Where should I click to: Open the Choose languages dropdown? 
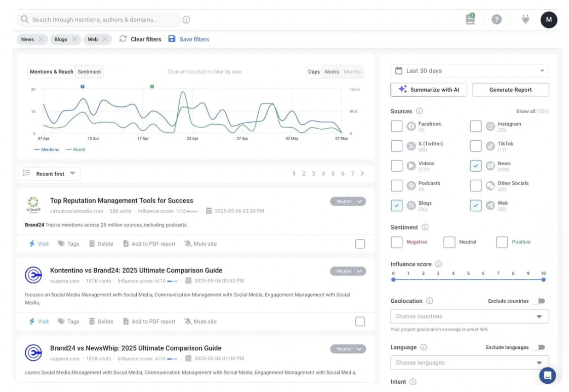point(470,363)
